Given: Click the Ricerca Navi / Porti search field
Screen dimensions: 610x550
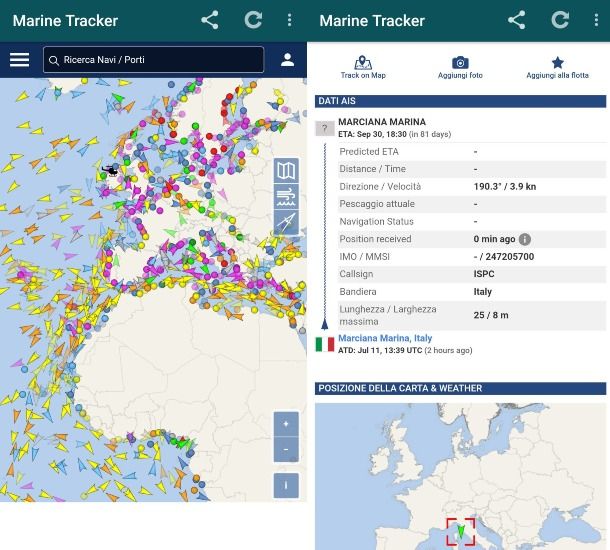Looking at the screenshot, I should (x=154, y=60).
